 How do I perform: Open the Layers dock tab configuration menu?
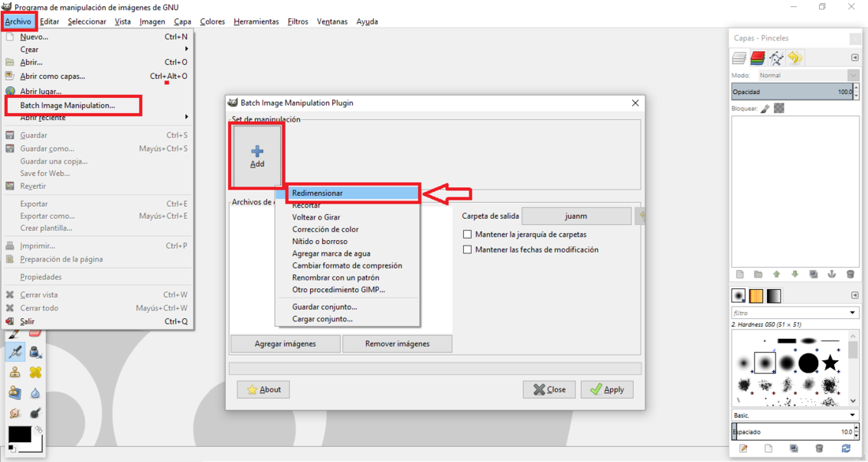[855, 58]
